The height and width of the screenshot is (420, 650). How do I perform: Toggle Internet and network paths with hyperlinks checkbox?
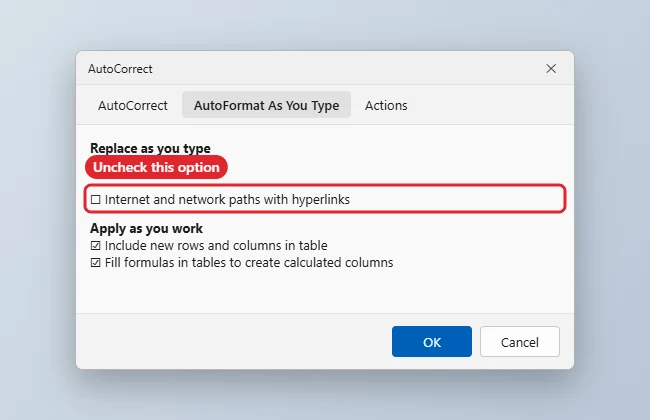96,200
